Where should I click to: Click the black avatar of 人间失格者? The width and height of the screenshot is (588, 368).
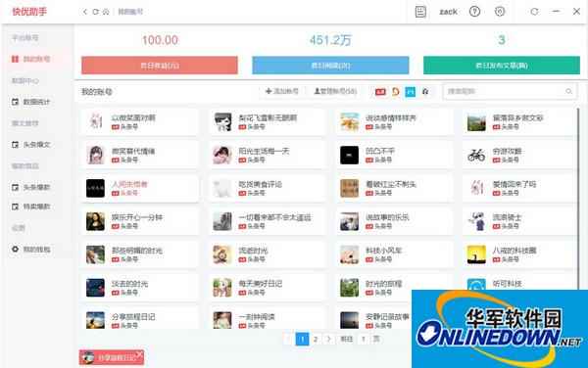click(x=96, y=188)
